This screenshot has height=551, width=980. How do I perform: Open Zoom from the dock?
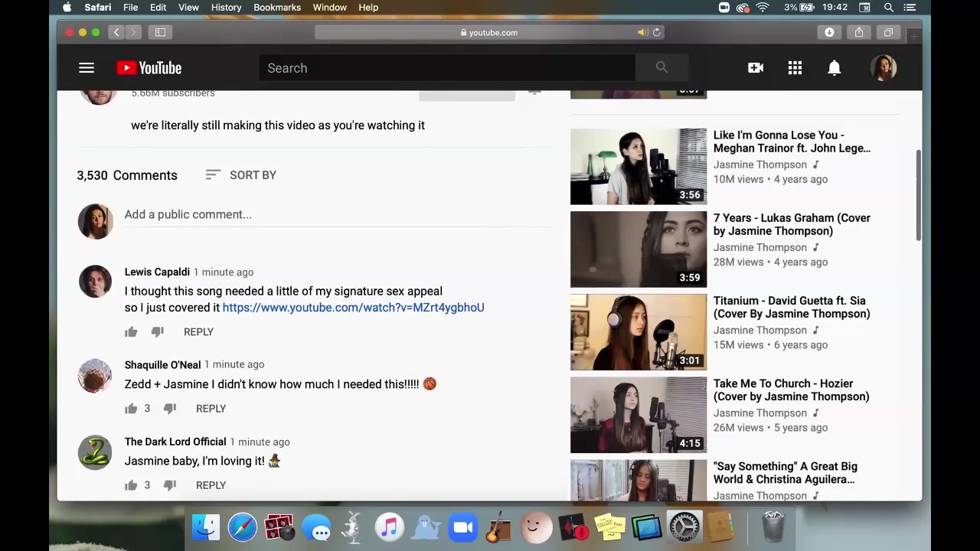(x=463, y=527)
